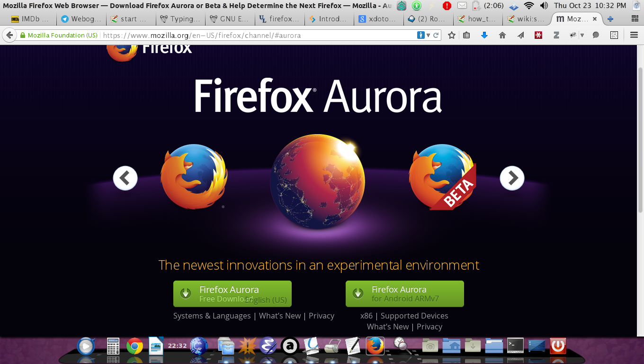Viewport: 644px width, 364px height.
Task: Open the volume speaker in system tray
Action: click(544, 6)
